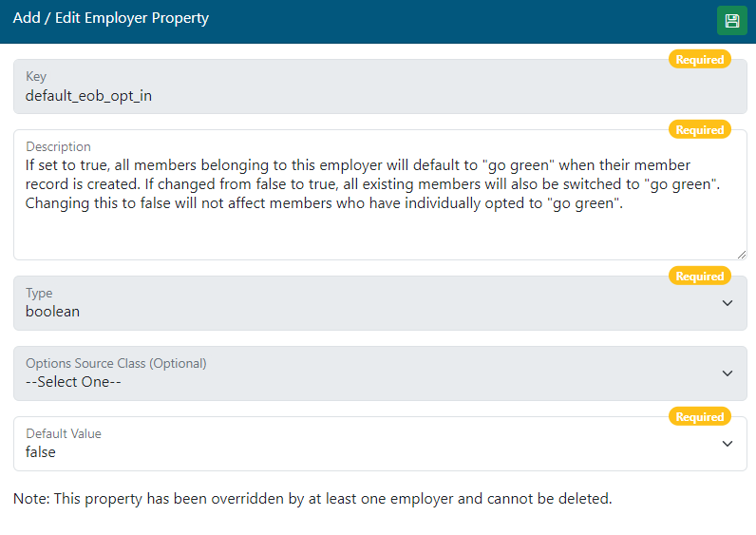Click the Options Source Class (Optional) label
756x535 pixels.
[x=116, y=363]
